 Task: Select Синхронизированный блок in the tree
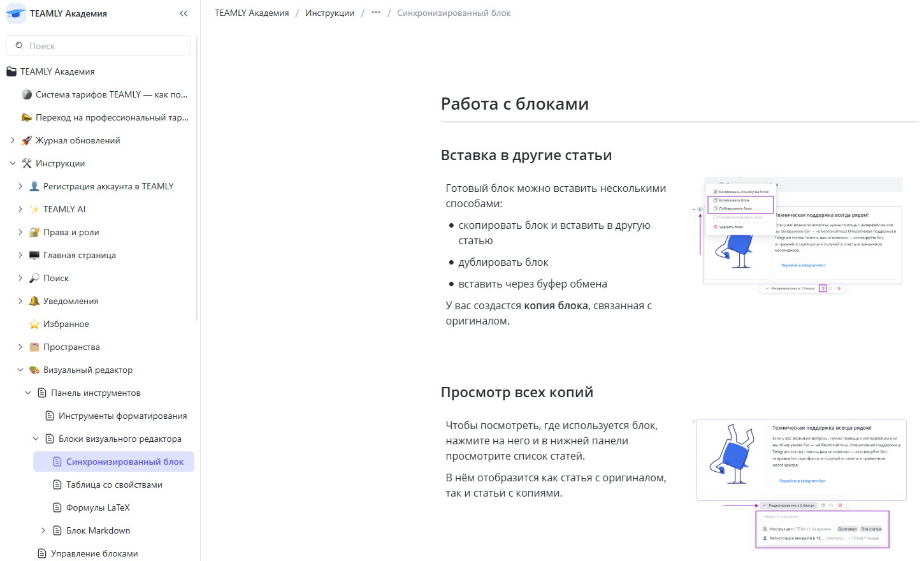113,462
